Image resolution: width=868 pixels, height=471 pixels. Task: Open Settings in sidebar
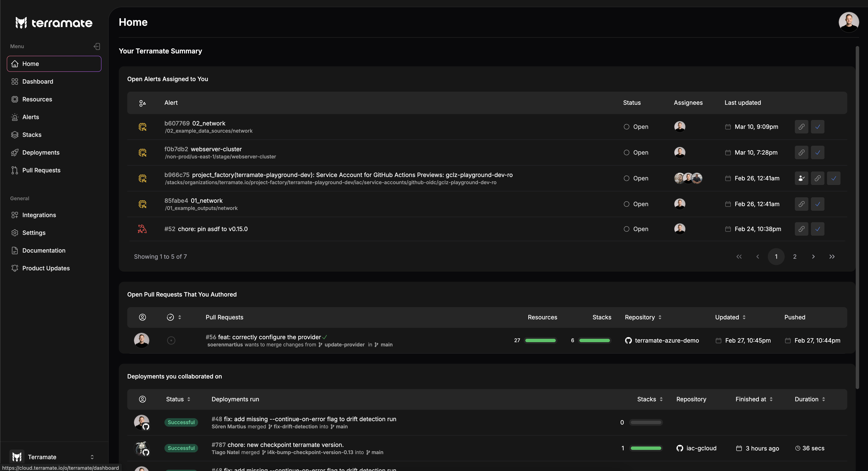point(54,233)
